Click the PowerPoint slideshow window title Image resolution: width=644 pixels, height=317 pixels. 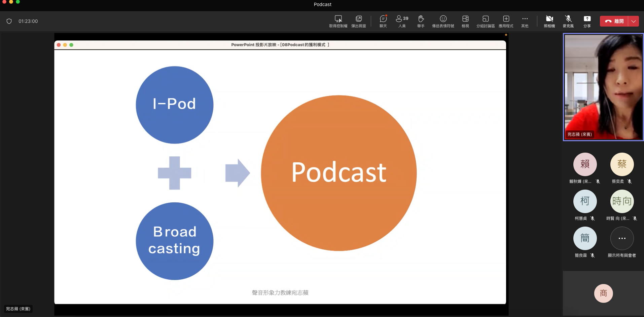280,45
